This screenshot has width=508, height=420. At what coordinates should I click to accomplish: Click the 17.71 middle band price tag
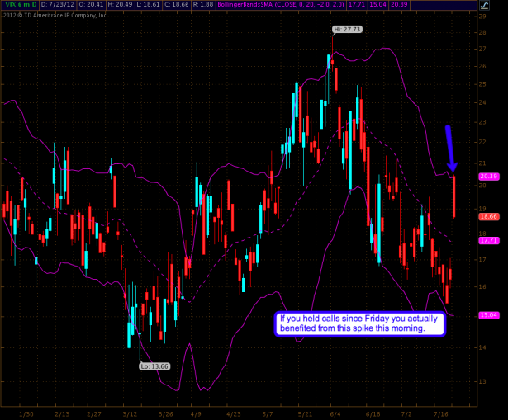click(x=487, y=240)
